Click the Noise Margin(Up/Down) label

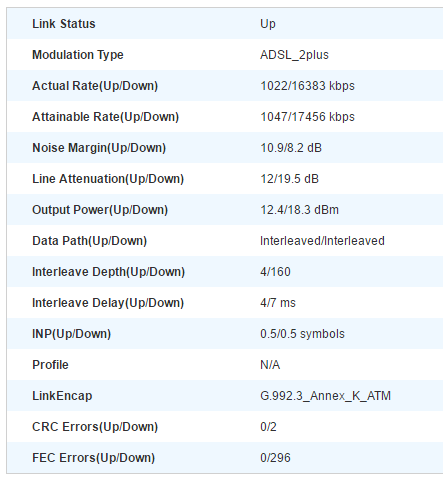(99, 148)
